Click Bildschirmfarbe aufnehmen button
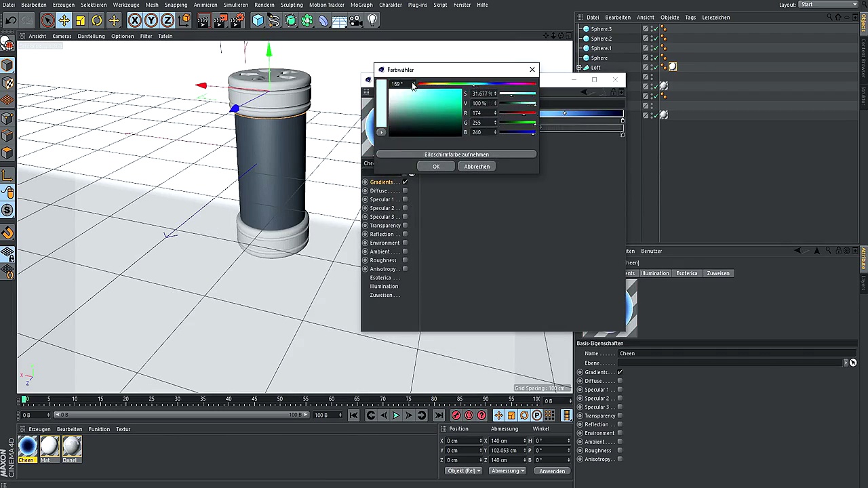The width and height of the screenshot is (868, 488). [x=456, y=155]
